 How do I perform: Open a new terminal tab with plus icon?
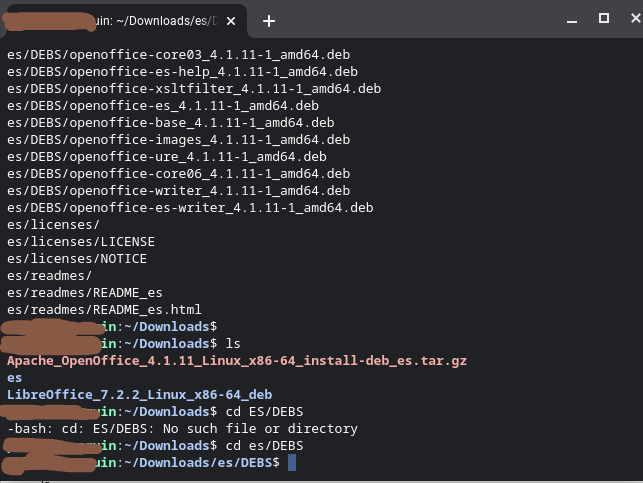click(269, 21)
